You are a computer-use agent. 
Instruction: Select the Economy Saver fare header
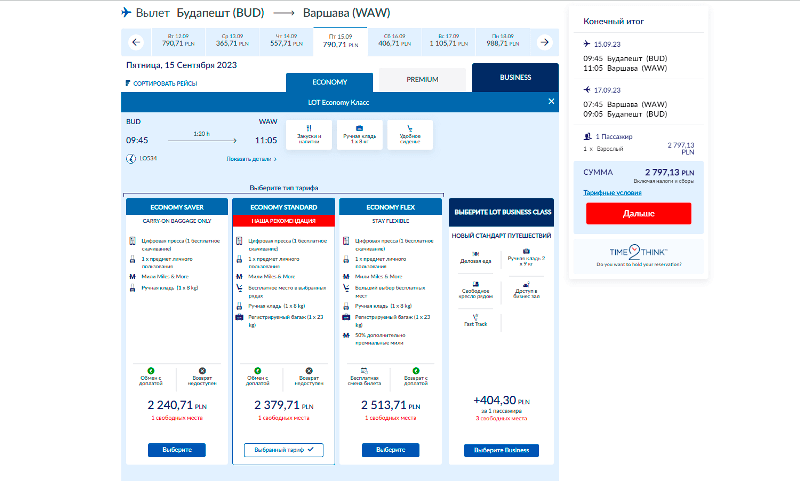point(177,207)
